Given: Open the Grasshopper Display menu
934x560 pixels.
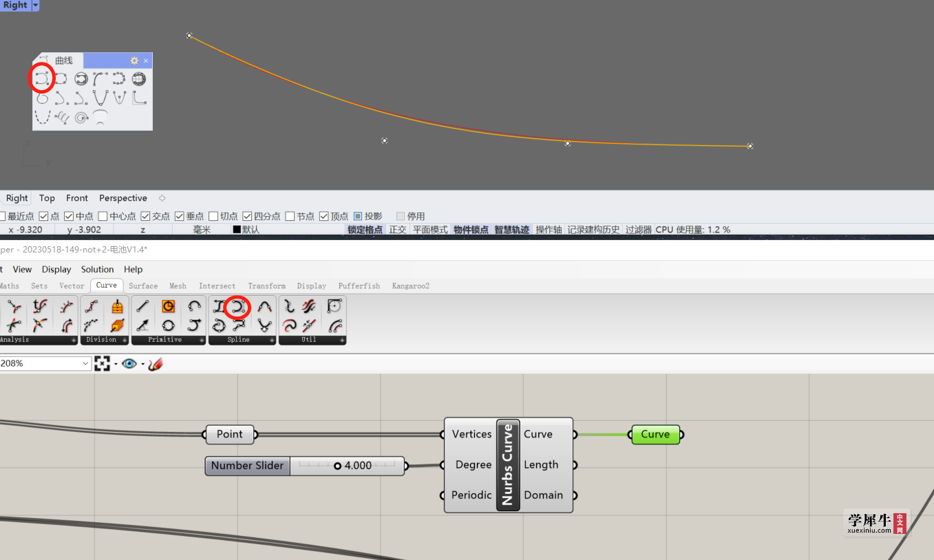Looking at the screenshot, I should tap(56, 269).
